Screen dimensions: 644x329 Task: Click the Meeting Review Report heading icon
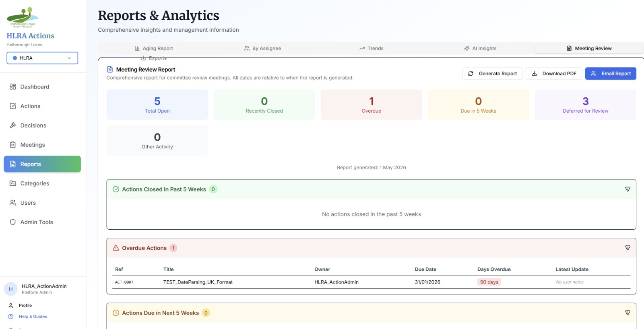110,70
